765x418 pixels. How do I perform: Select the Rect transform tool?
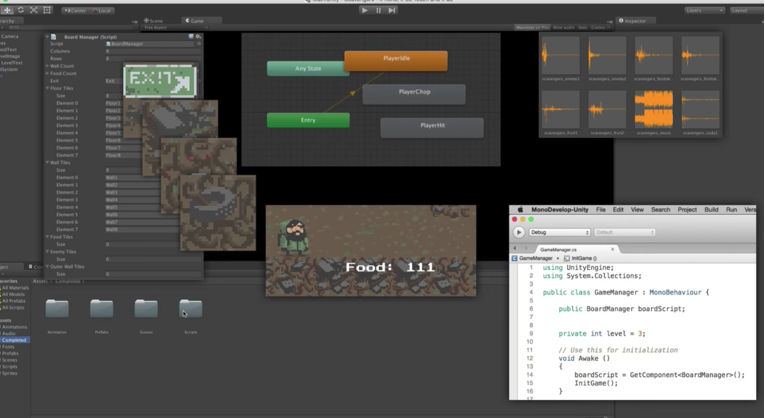47,10
